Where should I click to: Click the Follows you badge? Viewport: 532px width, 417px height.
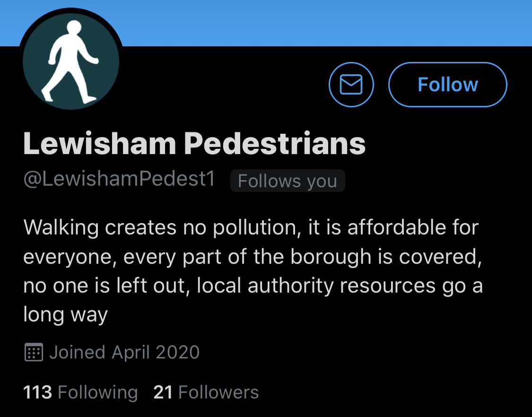pos(288,181)
